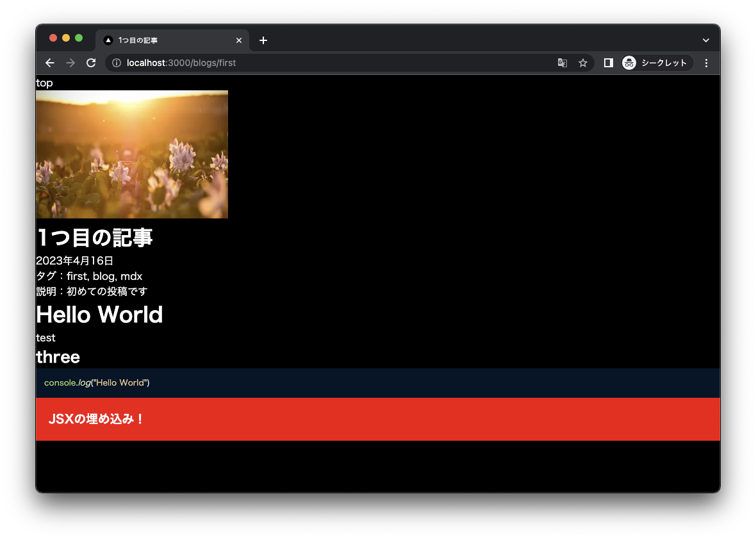Click the red JSXの埋め込み！ banner
Image resolution: width=756 pixels, height=540 pixels.
click(x=378, y=419)
